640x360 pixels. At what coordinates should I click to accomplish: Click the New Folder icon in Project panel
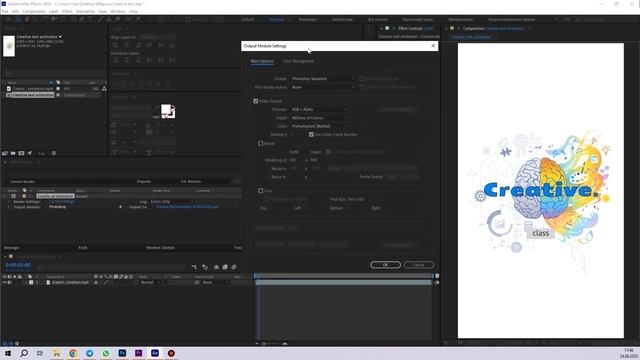[x=13, y=153]
